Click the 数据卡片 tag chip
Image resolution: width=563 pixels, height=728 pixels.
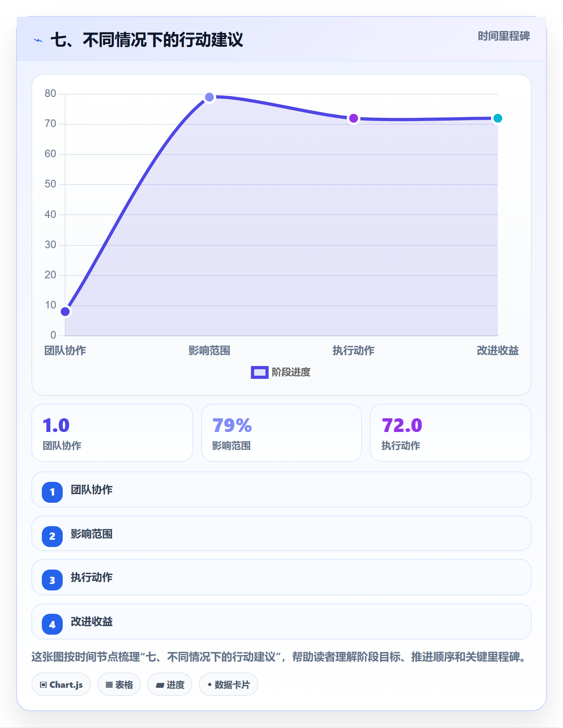tap(228, 684)
